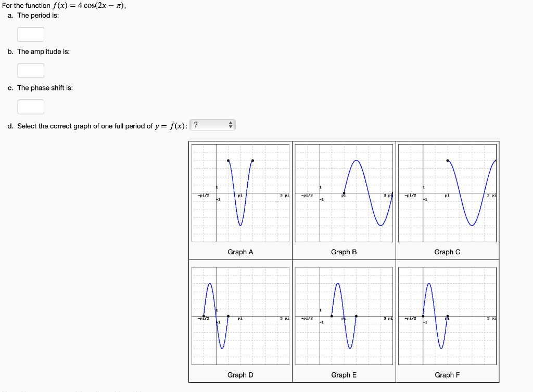Click the Graph E label text
This screenshot has height=392, width=533.
click(x=344, y=375)
